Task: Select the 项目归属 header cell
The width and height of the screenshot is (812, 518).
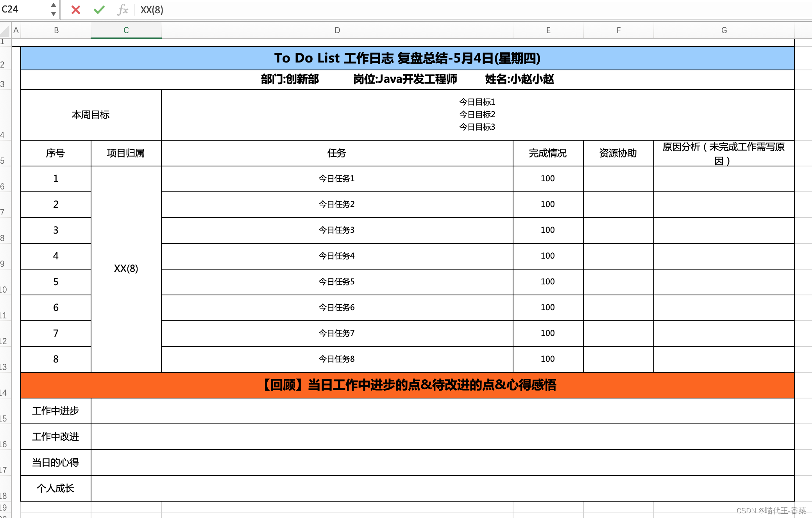Action: 126,153
